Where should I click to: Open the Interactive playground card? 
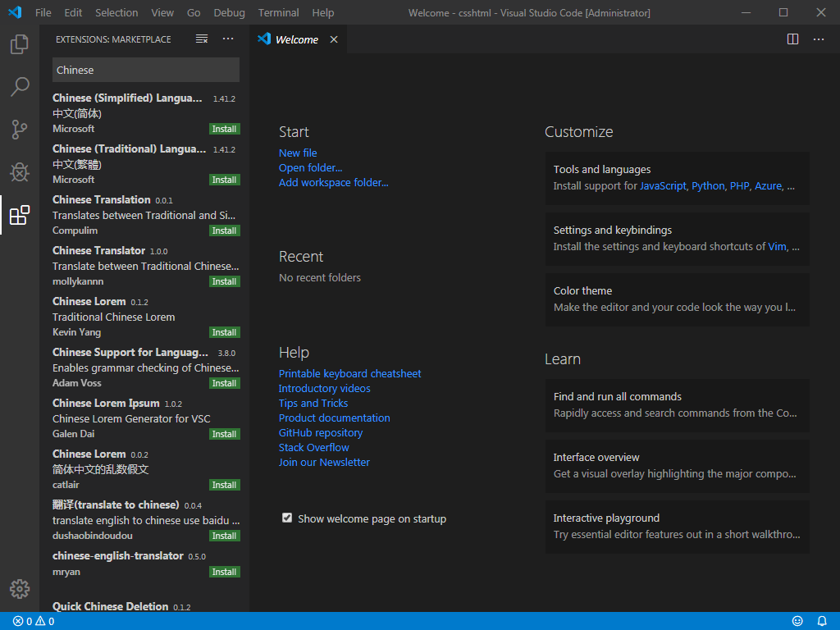tap(677, 527)
